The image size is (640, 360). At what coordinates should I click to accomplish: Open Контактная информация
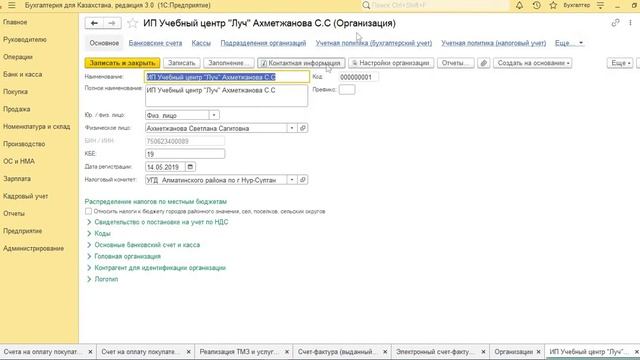[301, 63]
